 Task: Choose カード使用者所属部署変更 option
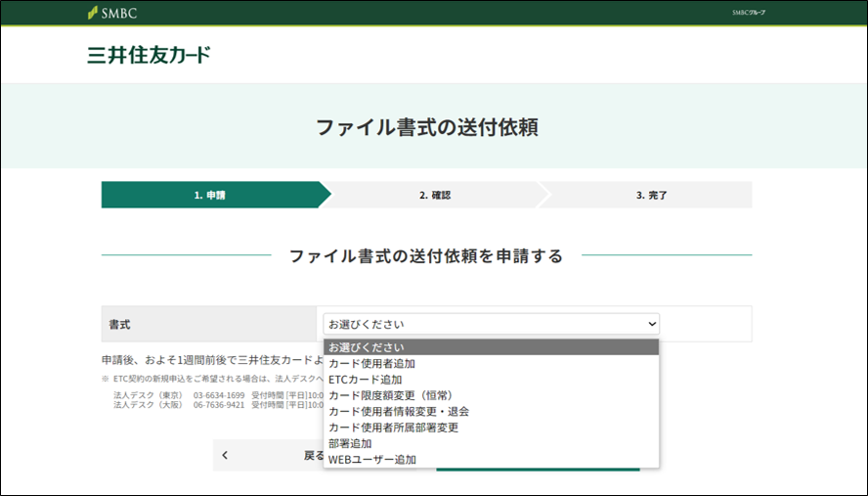[491, 428]
